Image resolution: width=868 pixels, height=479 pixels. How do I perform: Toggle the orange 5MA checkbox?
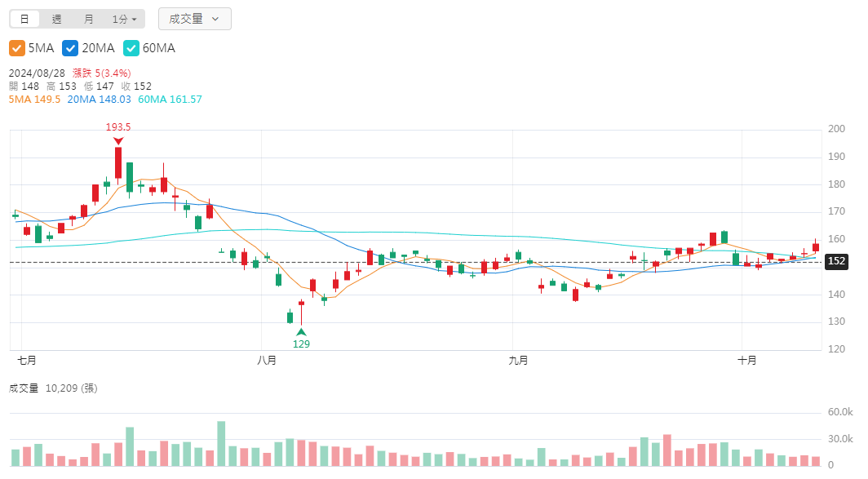click(17, 48)
